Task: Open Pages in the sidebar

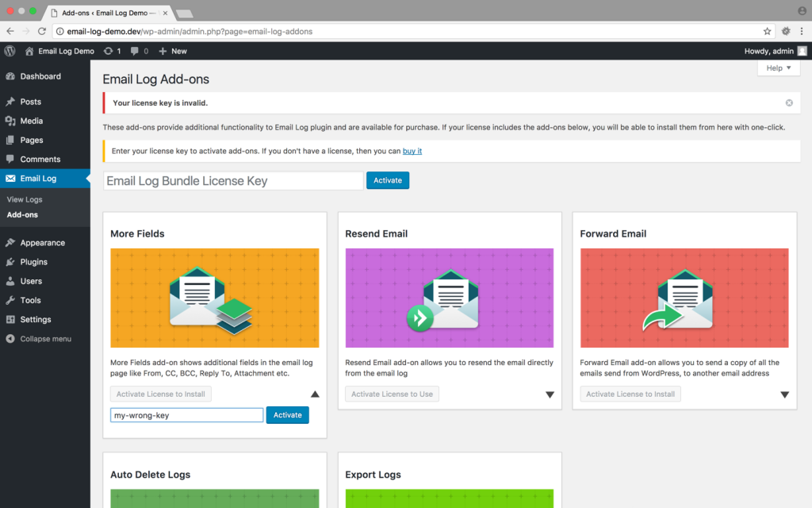Action: (x=31, y=140)
